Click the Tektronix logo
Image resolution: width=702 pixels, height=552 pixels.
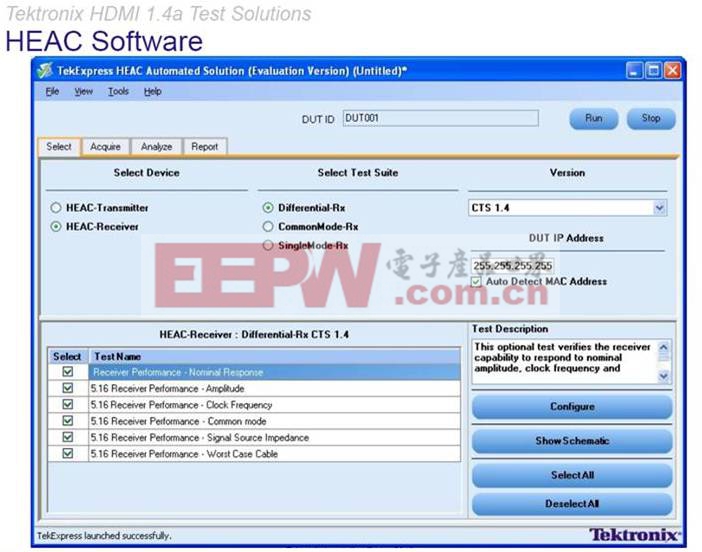[634, 535]
